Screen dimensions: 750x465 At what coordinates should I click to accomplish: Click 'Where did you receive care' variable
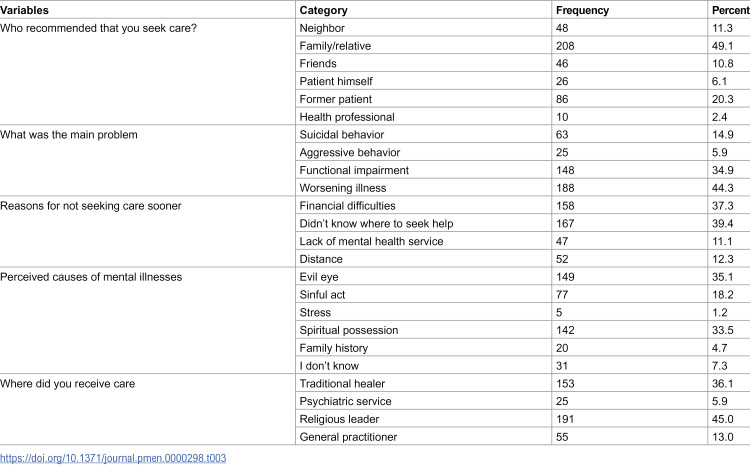(x=67, y=384)
